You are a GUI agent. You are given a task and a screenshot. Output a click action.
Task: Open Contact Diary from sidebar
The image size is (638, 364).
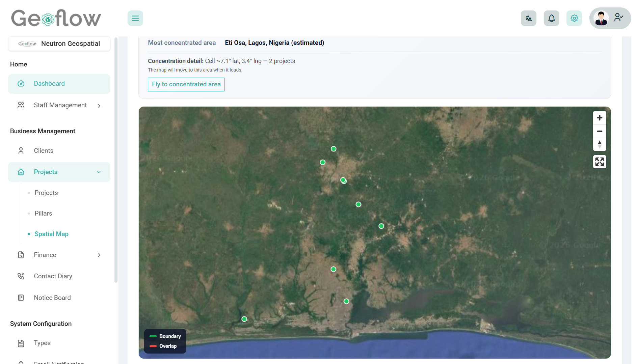click(x=53, y=276)
